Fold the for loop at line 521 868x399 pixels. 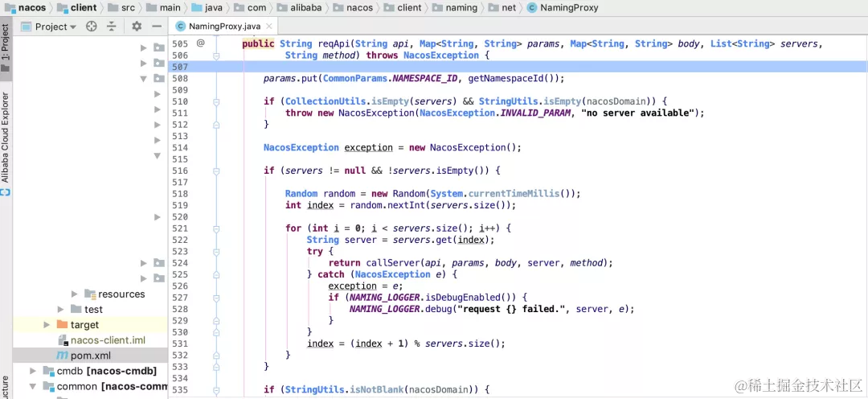coord(216,228)
